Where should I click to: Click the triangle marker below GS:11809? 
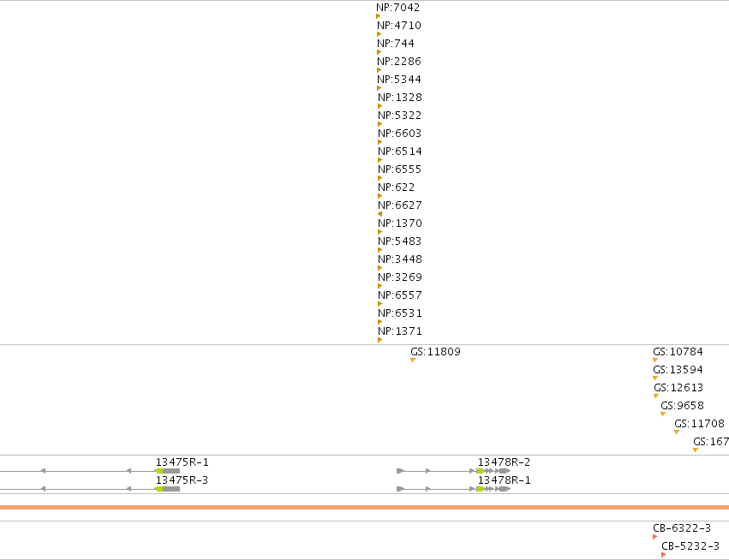pyautogui.click(x=413, y=360)
